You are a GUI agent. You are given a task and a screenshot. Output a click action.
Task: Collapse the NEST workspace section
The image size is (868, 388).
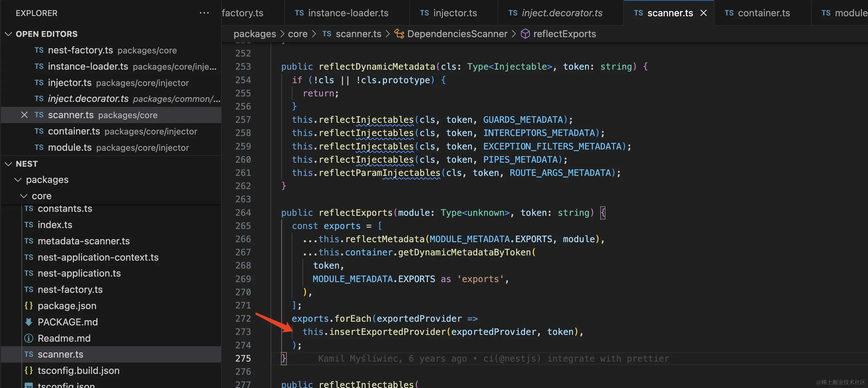tap(8, 164)
